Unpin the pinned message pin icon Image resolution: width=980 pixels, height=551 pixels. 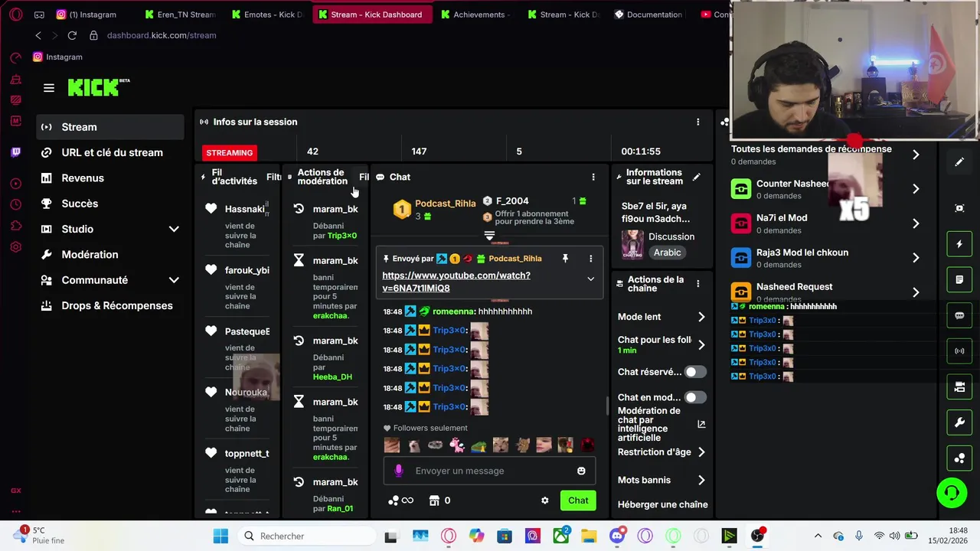click(x=565, y=259)
